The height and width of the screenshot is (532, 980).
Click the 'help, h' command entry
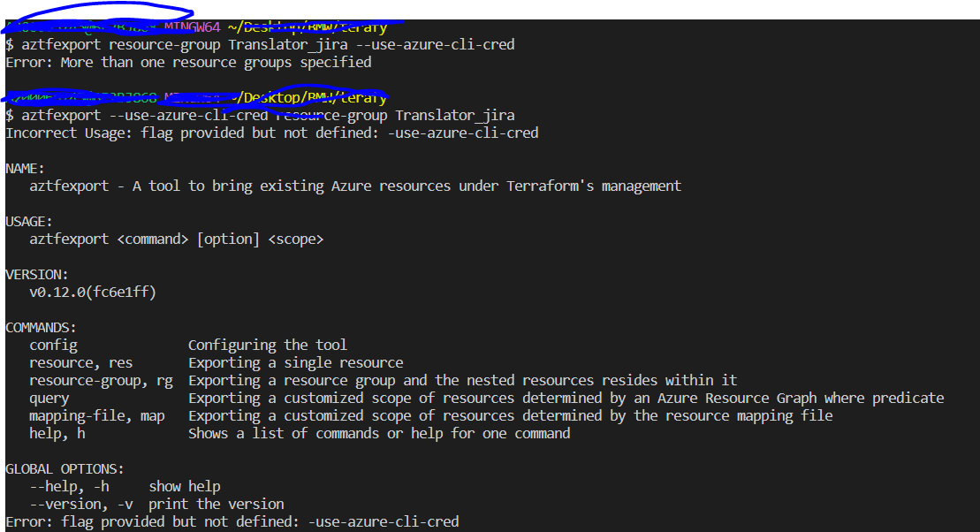click(57, 433)
